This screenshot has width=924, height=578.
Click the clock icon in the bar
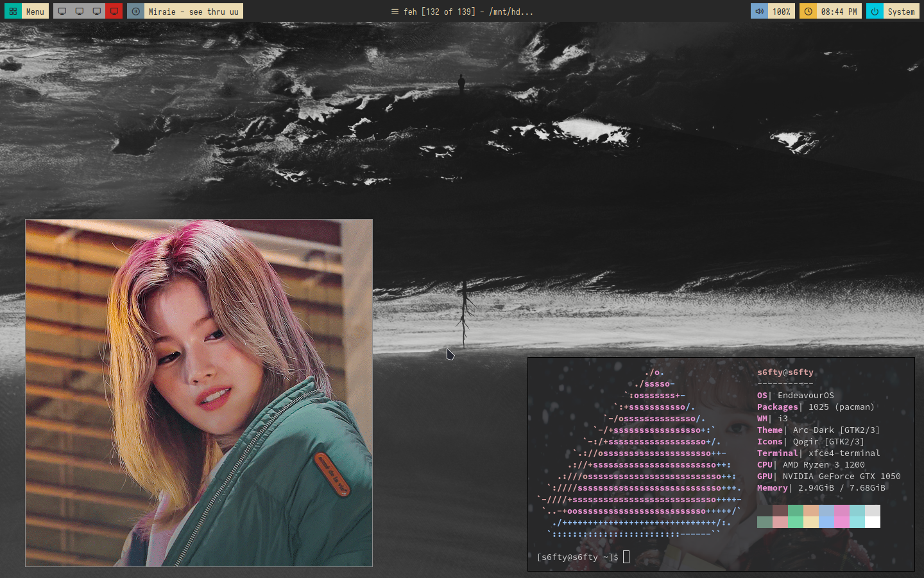click(808, 11)
